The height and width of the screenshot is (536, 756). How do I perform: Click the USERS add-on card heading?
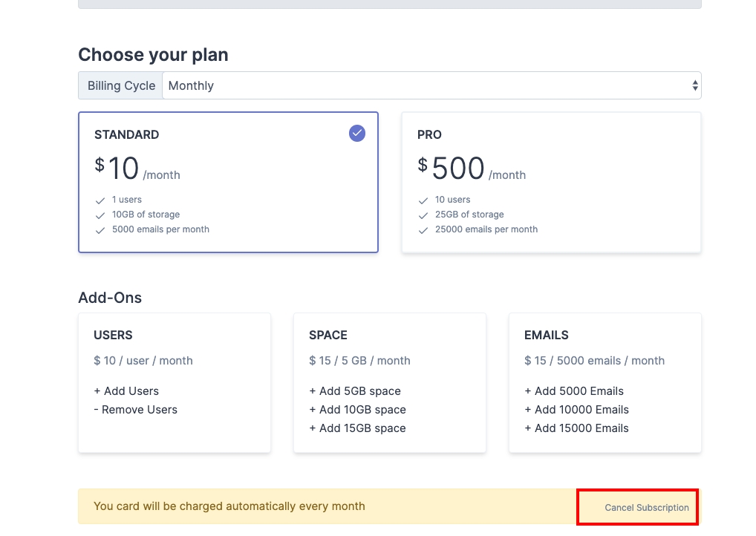pos(113,336)
